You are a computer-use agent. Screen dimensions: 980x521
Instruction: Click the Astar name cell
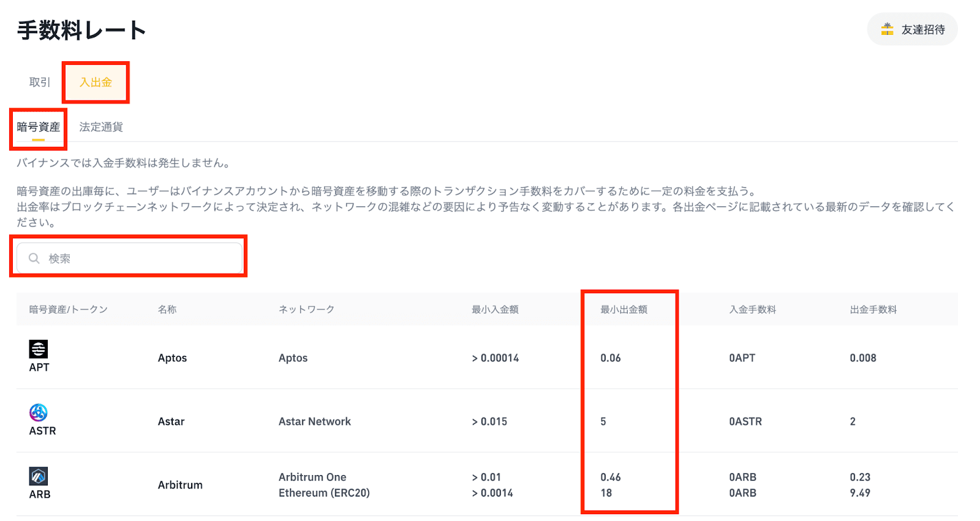coord(171,421)
